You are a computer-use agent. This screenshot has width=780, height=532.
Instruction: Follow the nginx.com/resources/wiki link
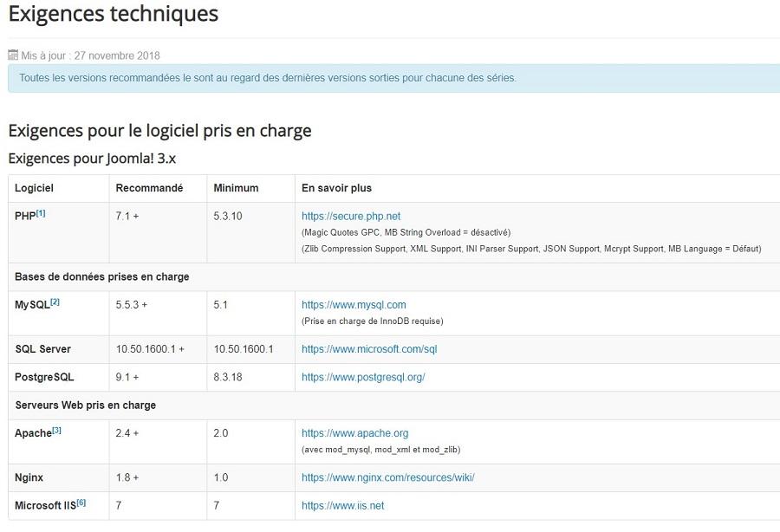[388, 477]
